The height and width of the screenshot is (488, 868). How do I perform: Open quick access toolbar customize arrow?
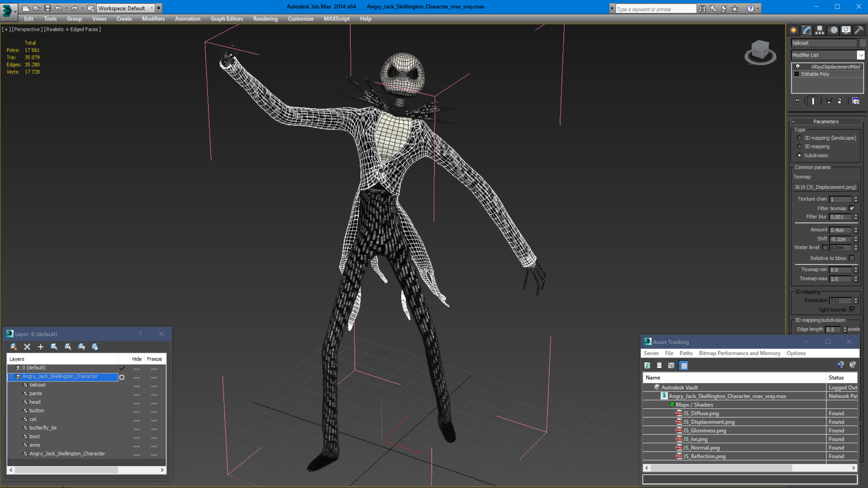(158, 8)
